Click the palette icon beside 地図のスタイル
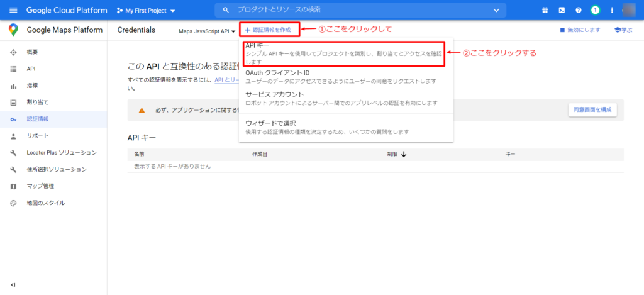644x295 pixels. (x=14, y=203)
